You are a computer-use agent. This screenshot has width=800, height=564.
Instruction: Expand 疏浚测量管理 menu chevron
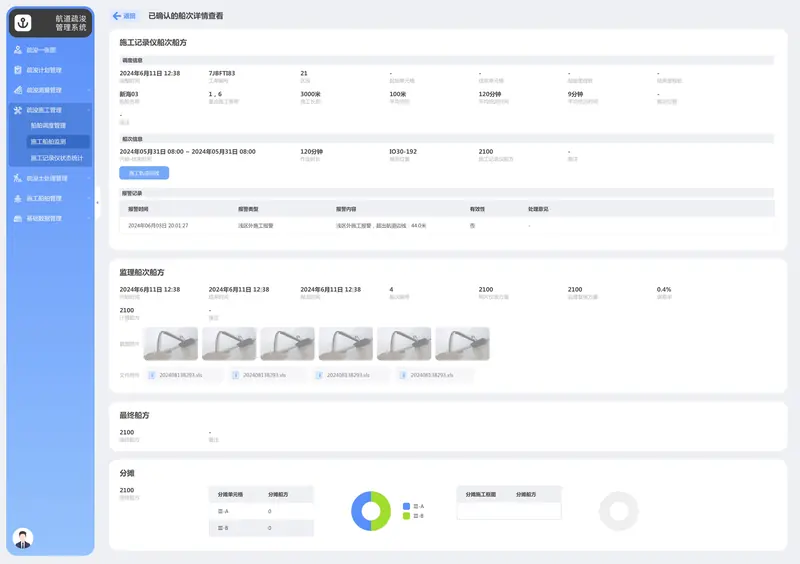(x=89, y=90)
